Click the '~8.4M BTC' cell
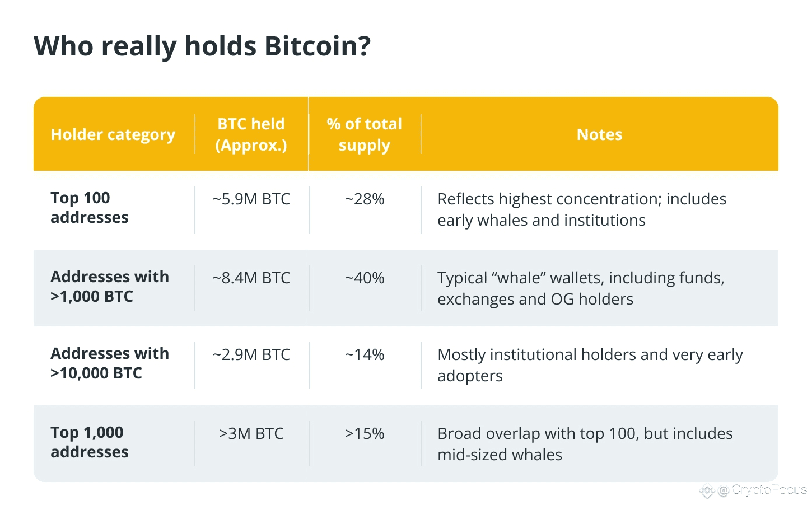The height and width of the screenshot is (505, 812). tap(251, 278)
